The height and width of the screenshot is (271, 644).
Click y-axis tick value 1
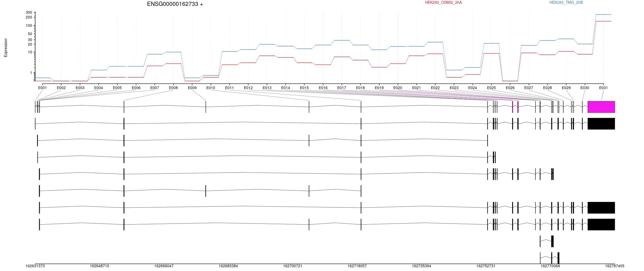[x=31, y=73]
